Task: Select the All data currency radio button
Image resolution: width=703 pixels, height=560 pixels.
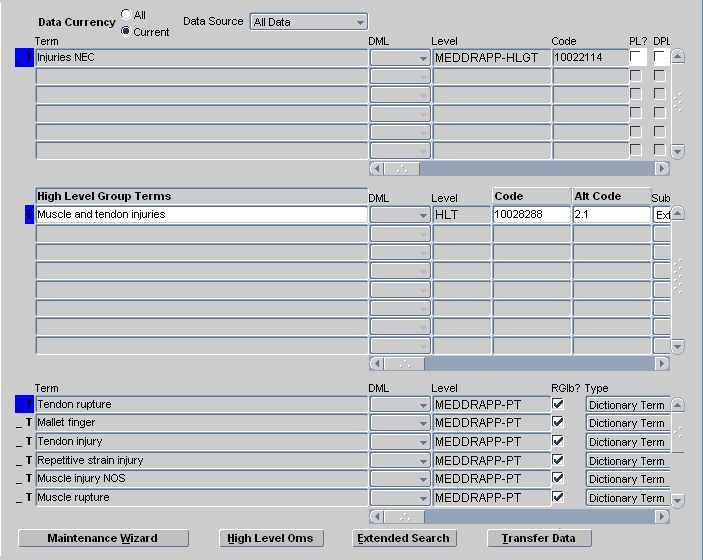Action: [126, 14]
